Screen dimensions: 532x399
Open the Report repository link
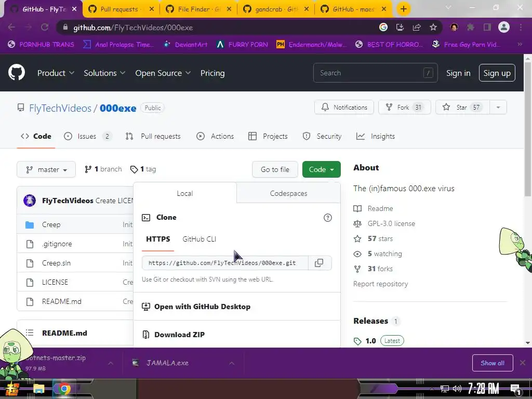(380, 284)
